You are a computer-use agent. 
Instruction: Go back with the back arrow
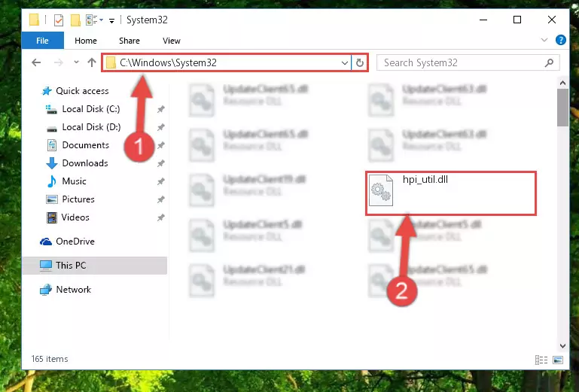pyautogui.click(x=36, y=62)
